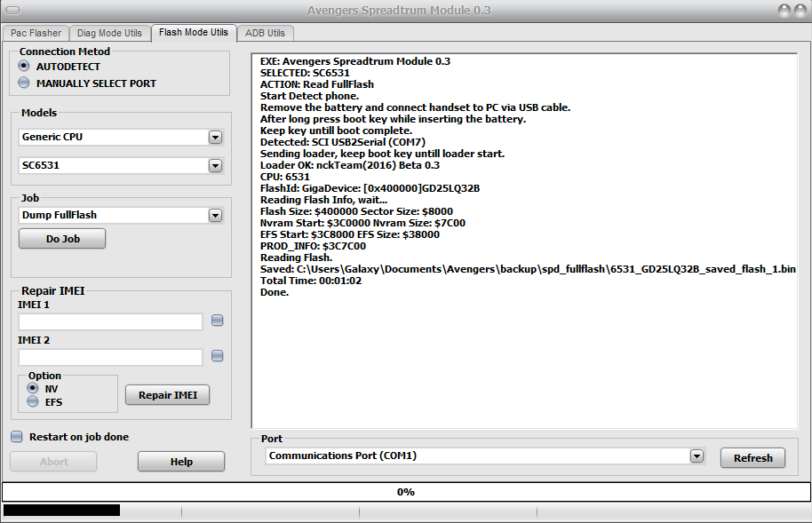Open the Diag Mode Utils tab

[109, 33]
